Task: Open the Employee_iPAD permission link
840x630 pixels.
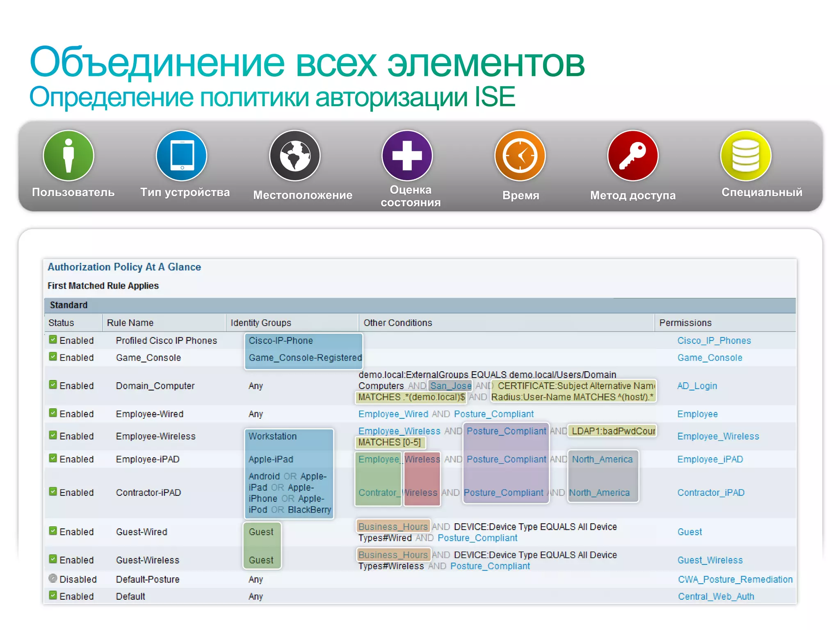Action: coord(710,459)
